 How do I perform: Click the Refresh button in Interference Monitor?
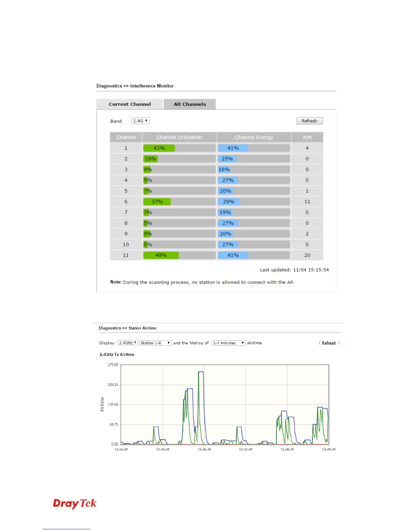pyautogui.click(x=309, y=121)
